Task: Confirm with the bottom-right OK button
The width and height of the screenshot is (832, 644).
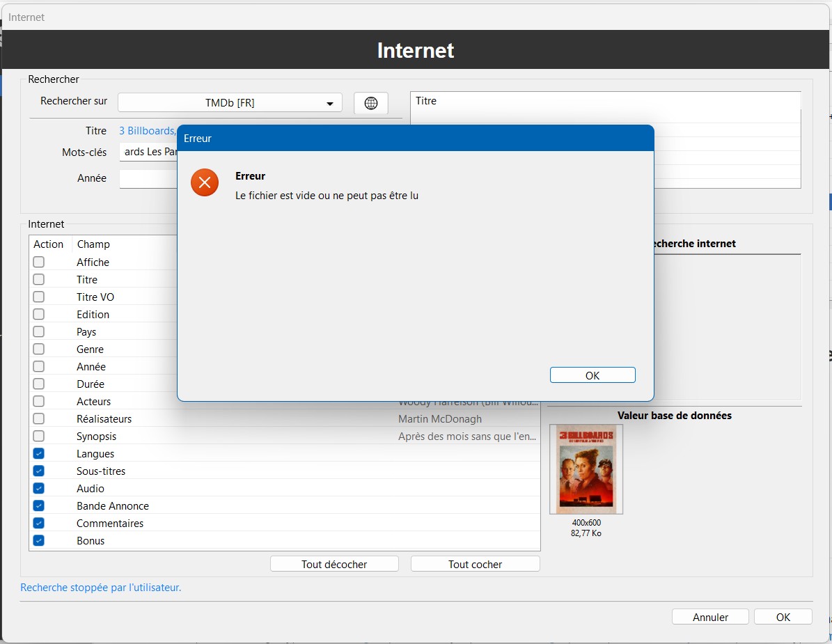Action: tap(783, 617)
